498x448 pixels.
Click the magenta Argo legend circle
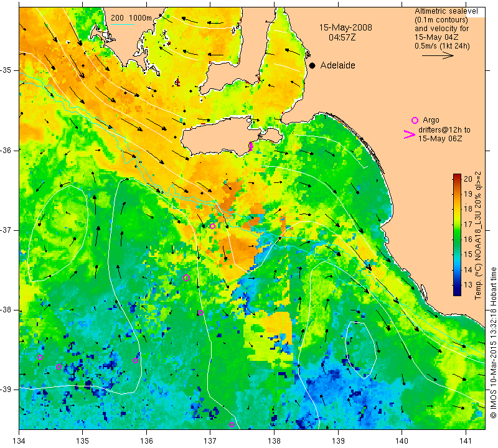coord(415,120)
